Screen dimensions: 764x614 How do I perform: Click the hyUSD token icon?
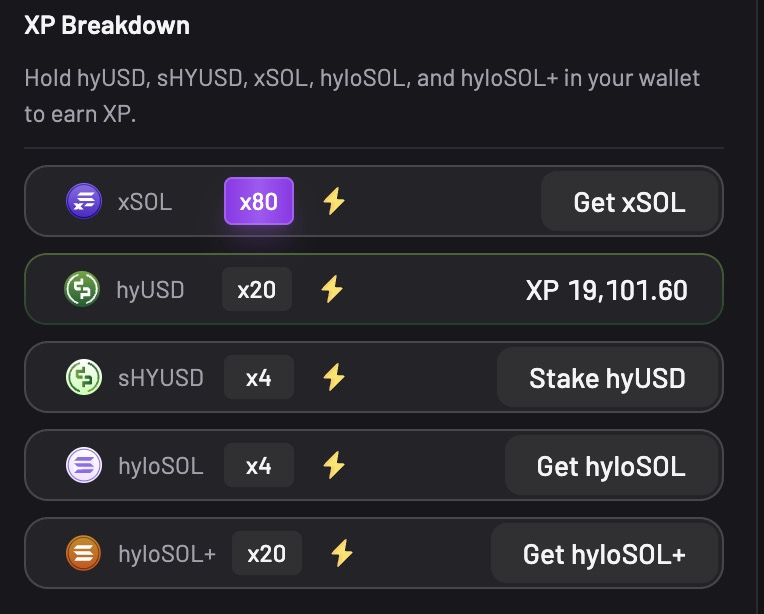[x=81, y=290]
